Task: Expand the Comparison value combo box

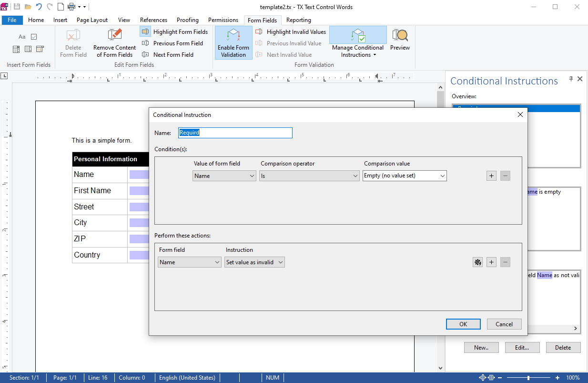Action: tap(405, 176)
